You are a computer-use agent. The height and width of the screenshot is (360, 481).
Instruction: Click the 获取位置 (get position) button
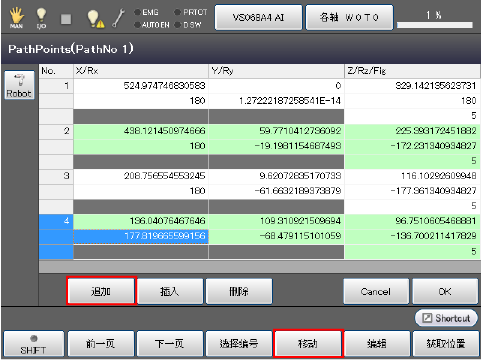(x=446, y=344)
